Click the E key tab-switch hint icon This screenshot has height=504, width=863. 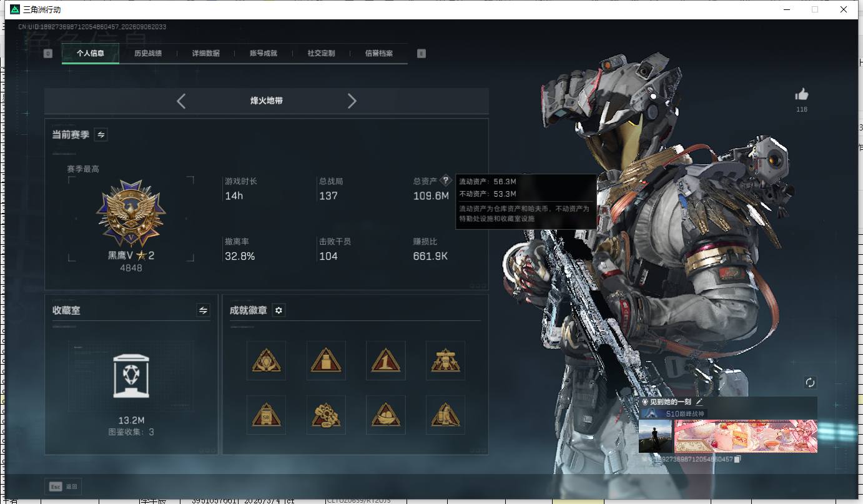click(x=422, y=54)
